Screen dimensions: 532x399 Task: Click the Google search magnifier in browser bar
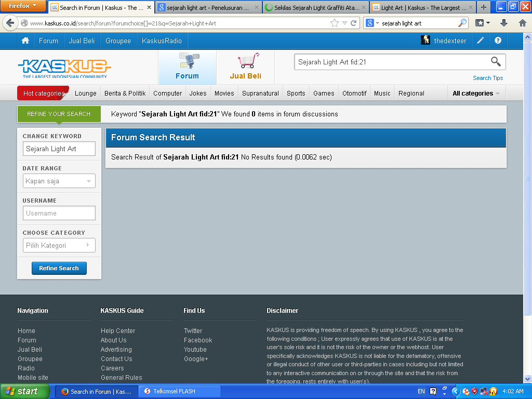(462, 23)
